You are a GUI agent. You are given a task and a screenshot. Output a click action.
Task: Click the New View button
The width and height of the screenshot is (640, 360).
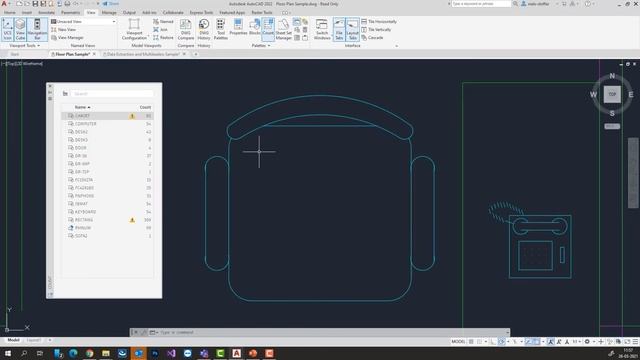(64, 29)
